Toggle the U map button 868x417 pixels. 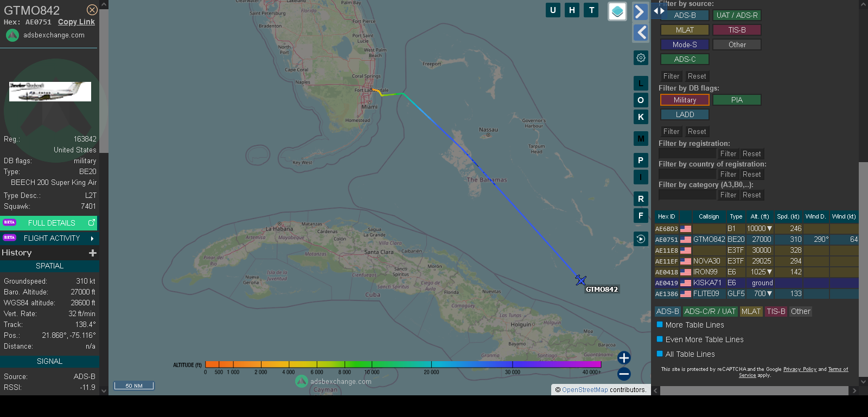pos(553,10)
